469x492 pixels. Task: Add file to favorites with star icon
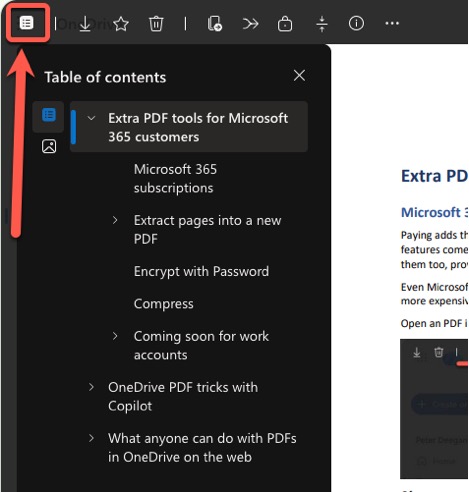click(x=121, y=24)
